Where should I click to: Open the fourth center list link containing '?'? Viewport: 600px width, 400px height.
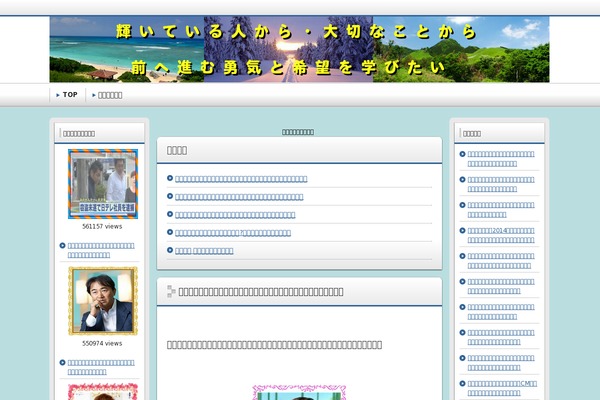tap(233, 232)
